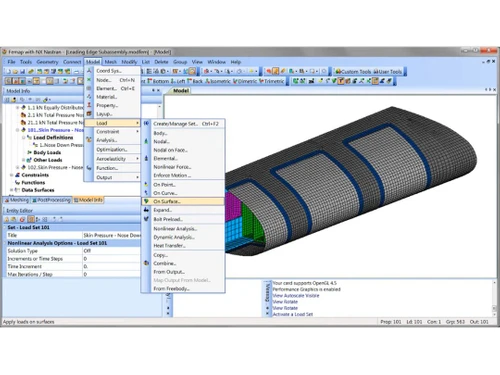Click the Solution Type value Off
500x375 pixels.
[111, 251]
